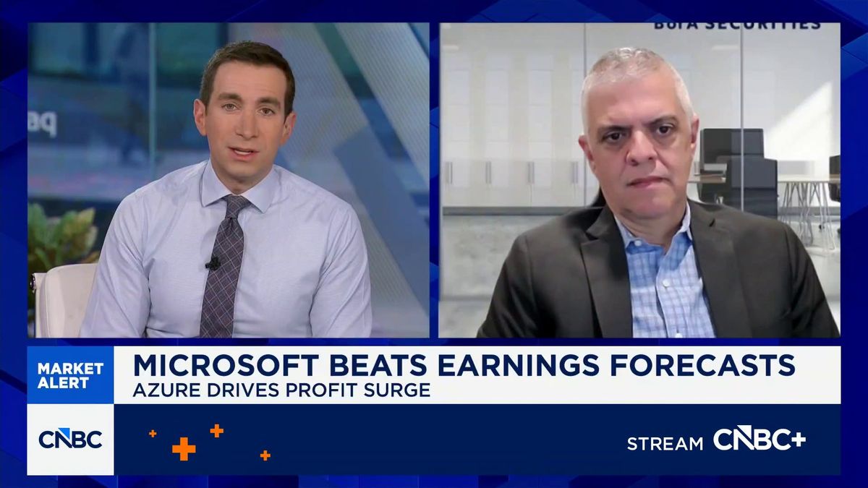The height and width of the screenshot is (488, 868).
Task: Click the 'BofA SECURITIES' sign in right video
Action: coord(737,25)
